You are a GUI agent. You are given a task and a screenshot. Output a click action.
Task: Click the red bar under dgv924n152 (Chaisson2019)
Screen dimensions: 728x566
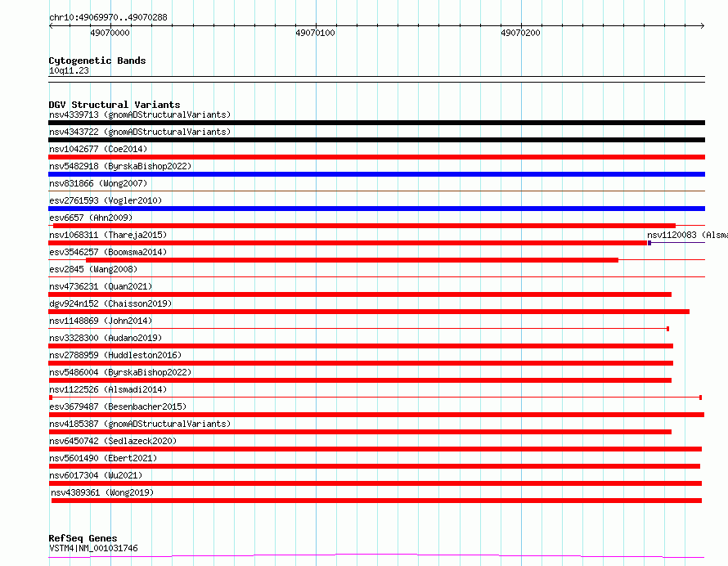click(x=369, y=312)
